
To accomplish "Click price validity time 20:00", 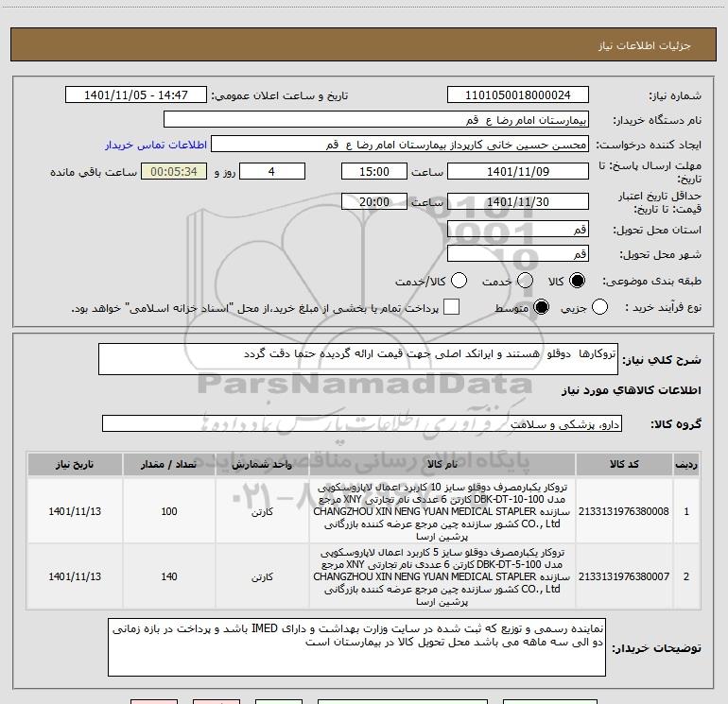I will 374,202.
